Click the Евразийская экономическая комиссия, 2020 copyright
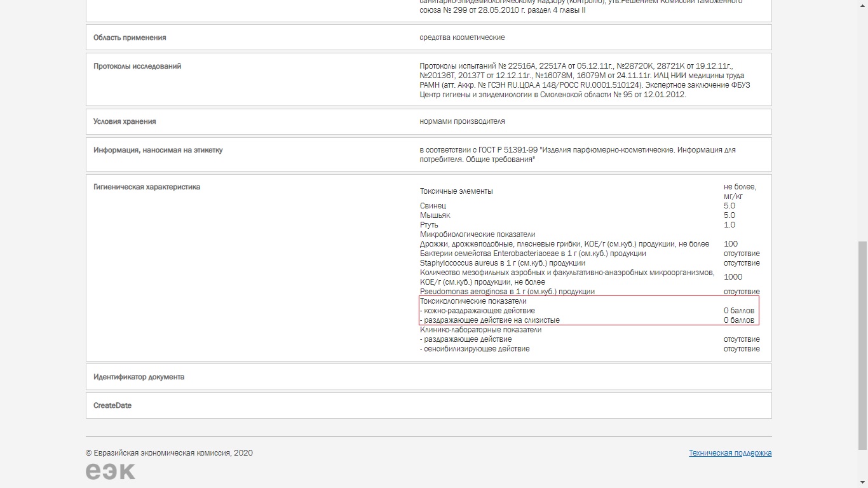The width and height of the screenshot is (868, 488). point(169,453)
